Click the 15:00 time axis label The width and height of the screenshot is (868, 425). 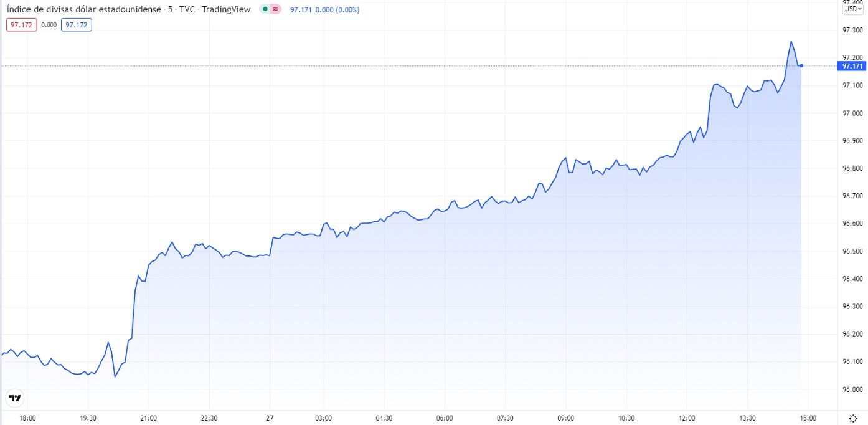click(x=808, y=418)
